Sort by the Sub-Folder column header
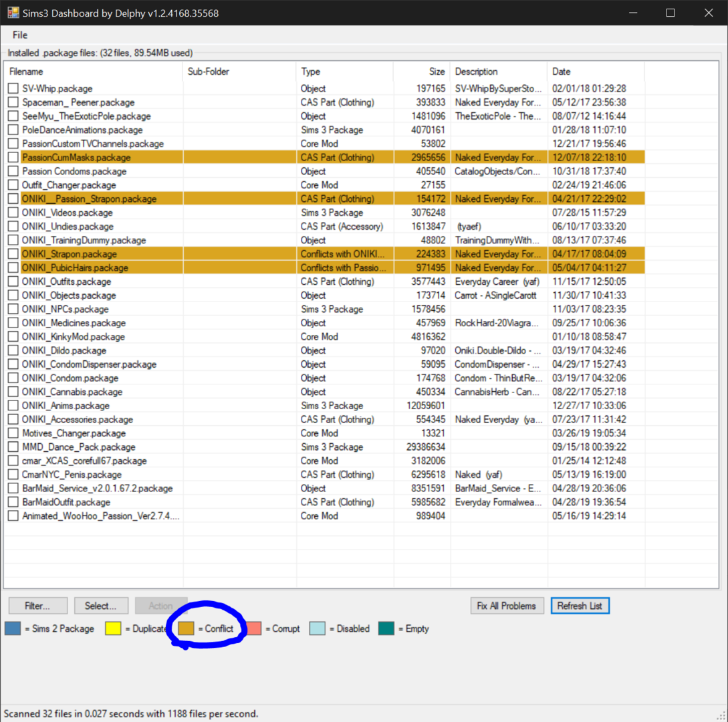 [239, 72]
